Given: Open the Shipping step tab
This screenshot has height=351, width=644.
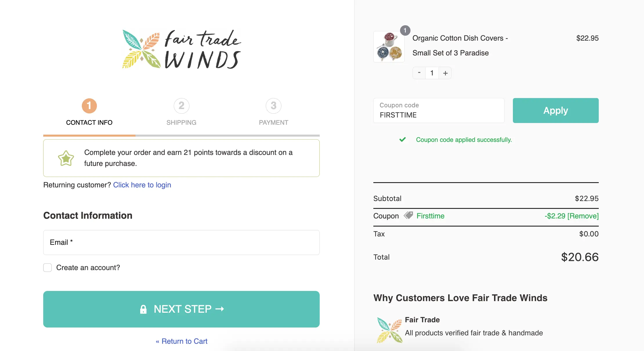Looking at the screenshot, I should [181, 122].
